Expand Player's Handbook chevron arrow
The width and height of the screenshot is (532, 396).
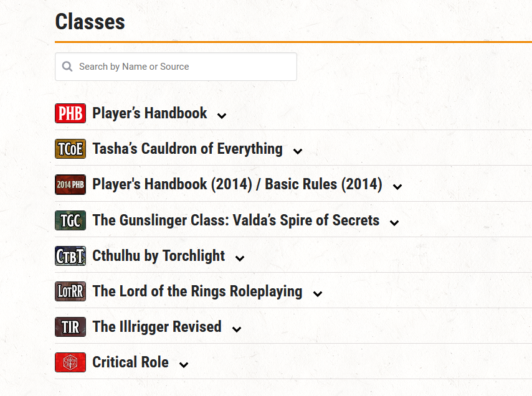tap(221, 115)
